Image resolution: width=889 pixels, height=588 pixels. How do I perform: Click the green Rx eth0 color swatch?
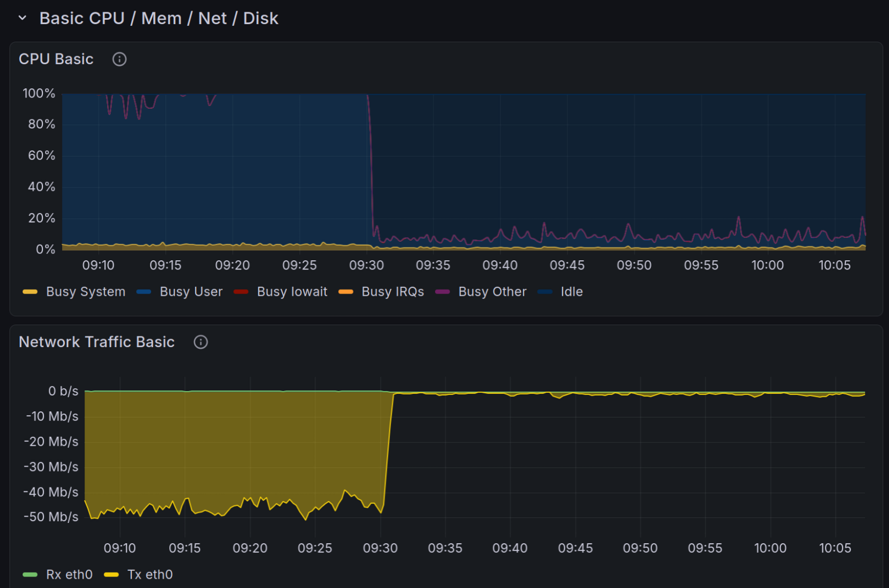30,574
